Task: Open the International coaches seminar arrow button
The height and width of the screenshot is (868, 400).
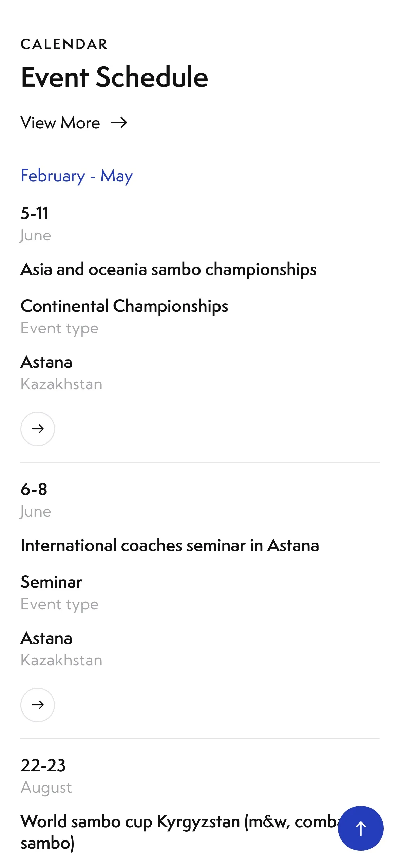Action: 38,705
